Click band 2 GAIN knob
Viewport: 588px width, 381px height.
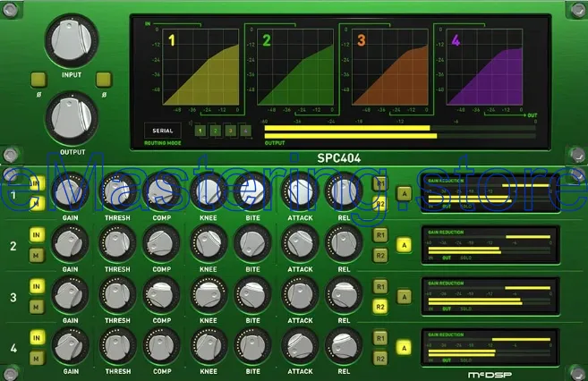click(70, 243)
